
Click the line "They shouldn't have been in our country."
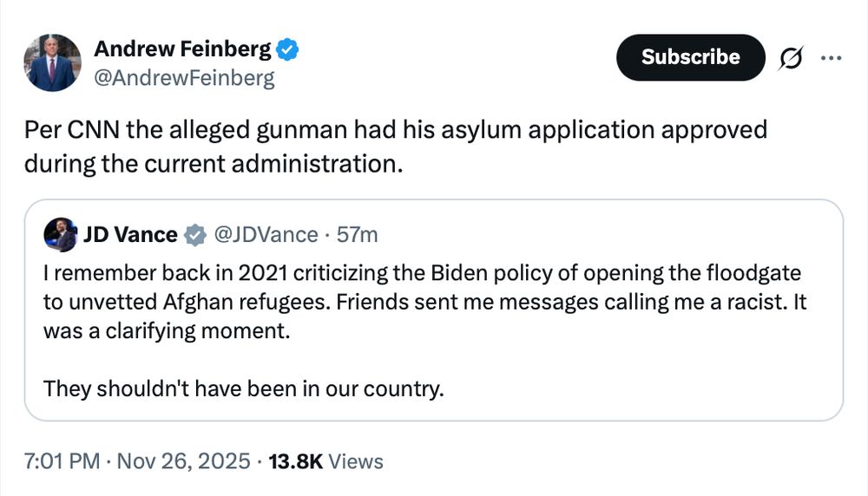pyautogui.click(x=243, y=388)
